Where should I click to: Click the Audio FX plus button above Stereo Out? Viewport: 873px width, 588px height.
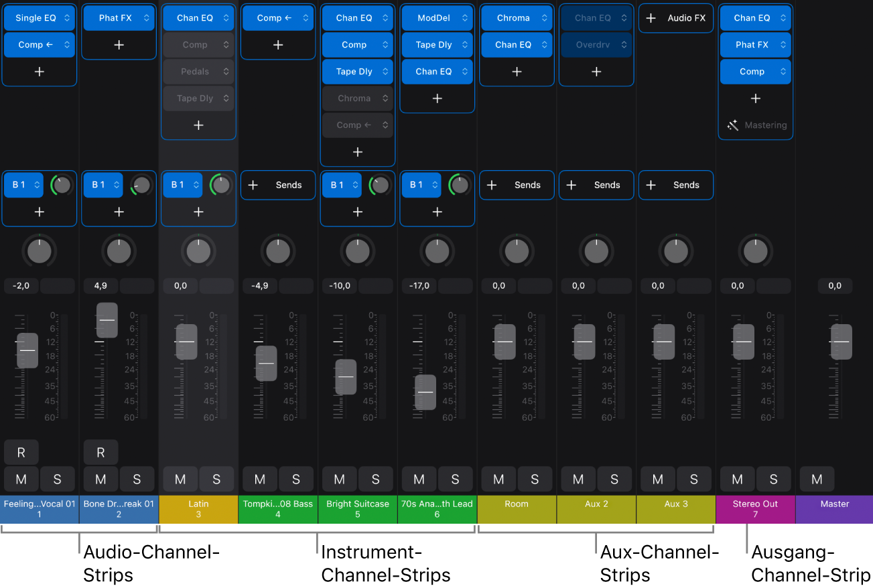(675, 18)
